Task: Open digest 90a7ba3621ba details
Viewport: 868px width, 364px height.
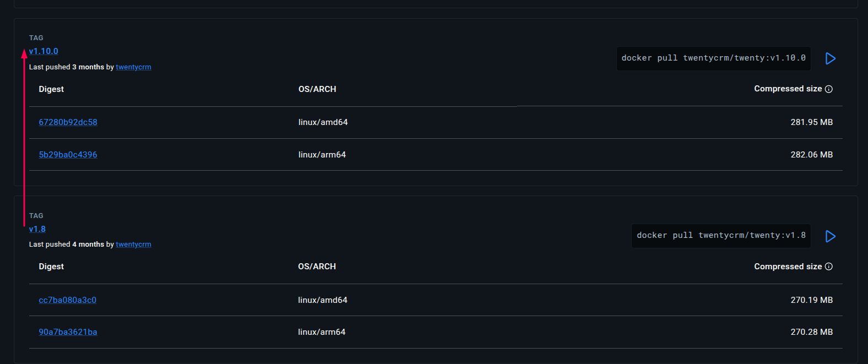Action: (68, 332)
